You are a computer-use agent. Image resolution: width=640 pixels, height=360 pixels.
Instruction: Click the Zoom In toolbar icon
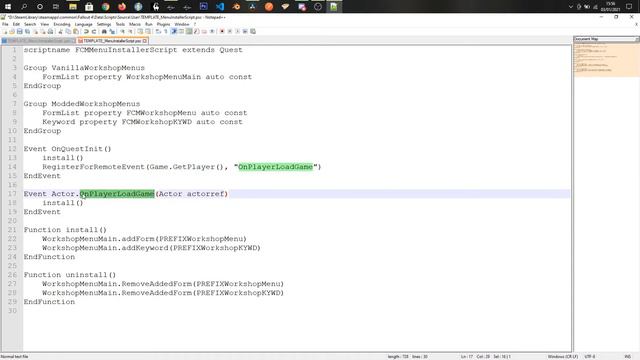coord(122,31)
